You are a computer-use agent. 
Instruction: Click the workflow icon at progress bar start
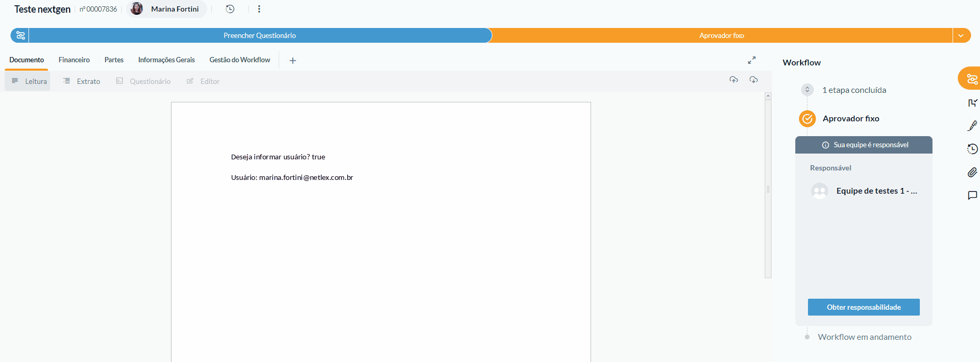click(21, 35)
